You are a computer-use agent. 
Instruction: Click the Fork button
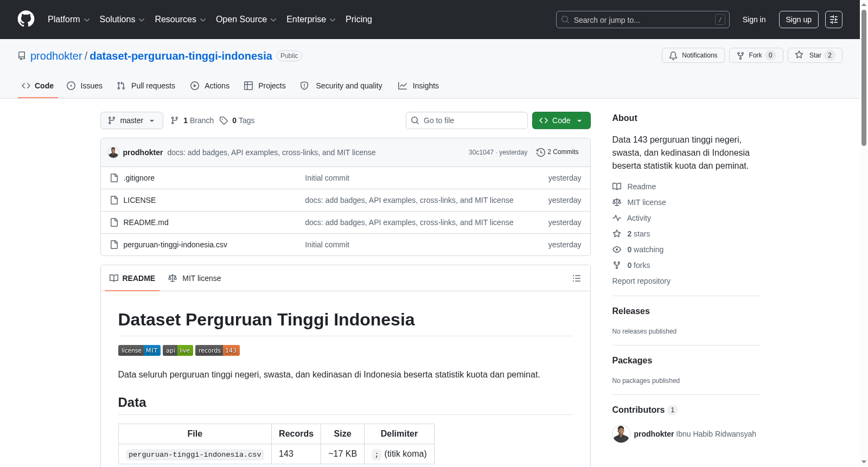click(756, 55)
